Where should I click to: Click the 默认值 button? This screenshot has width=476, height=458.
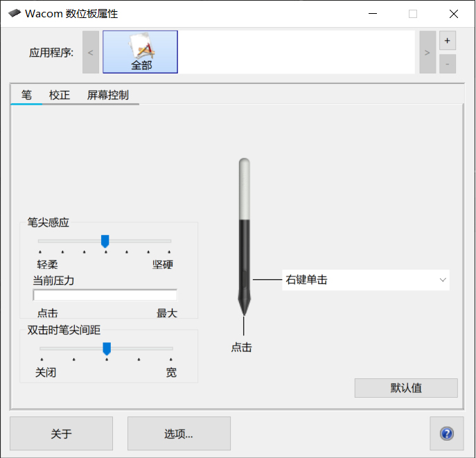406,388
